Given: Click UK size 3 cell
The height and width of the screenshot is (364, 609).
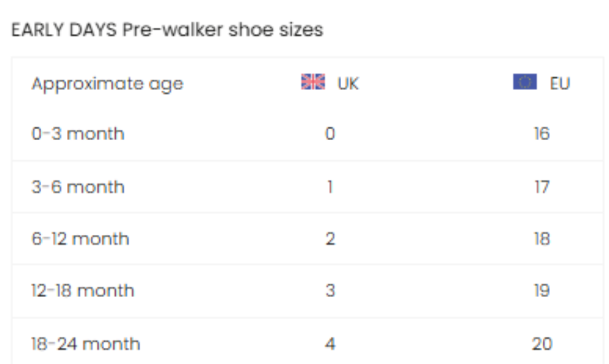Looking at the screenshot, I should (x=330, y=291).
